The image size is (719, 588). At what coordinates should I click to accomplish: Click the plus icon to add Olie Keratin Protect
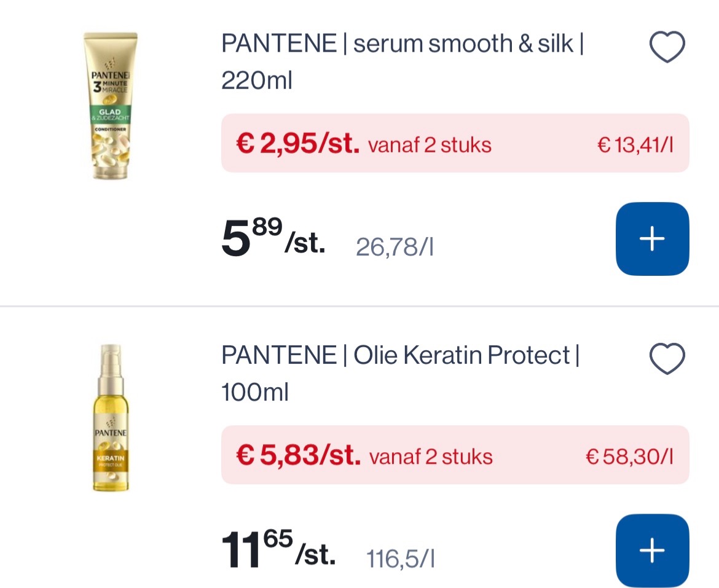pos(652,551)
